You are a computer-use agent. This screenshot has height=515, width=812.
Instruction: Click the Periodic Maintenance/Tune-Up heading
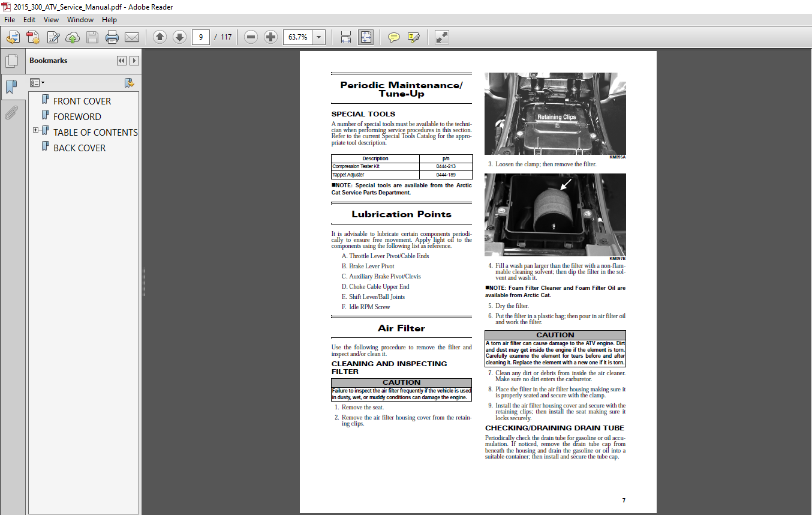(402, 89)
